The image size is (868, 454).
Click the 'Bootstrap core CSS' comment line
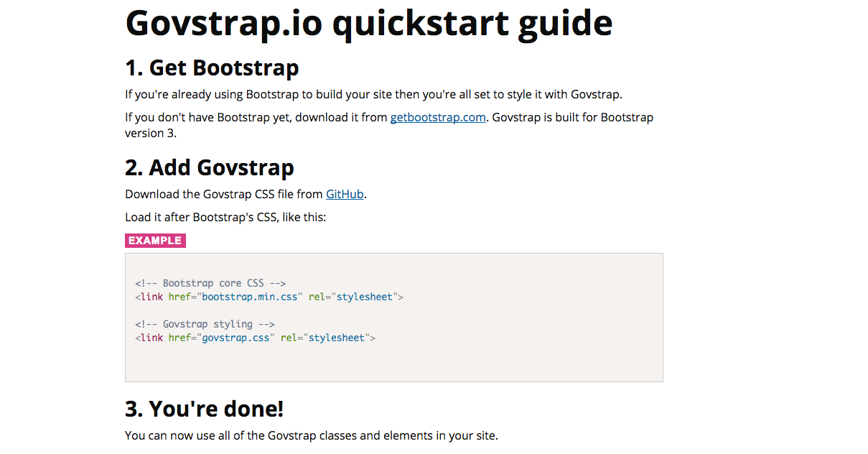[x=210, y=283]
